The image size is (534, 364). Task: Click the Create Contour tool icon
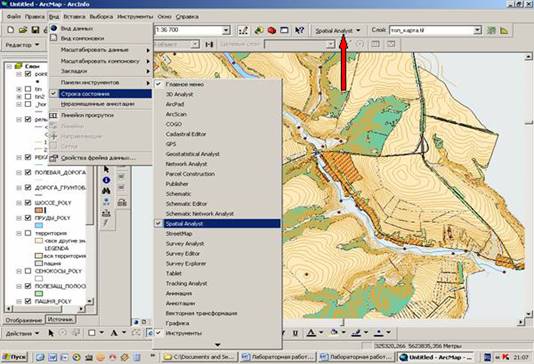(491, 30)
